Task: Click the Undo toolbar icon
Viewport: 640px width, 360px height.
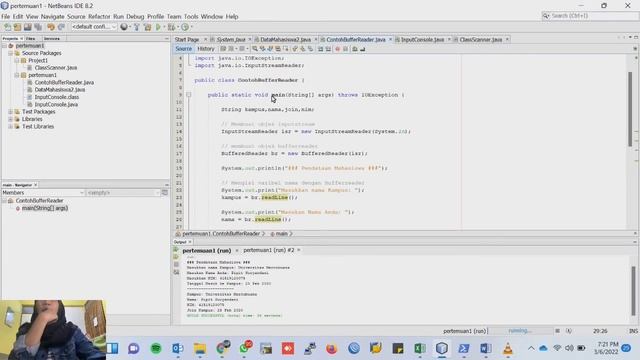Action: click(51, 27)
